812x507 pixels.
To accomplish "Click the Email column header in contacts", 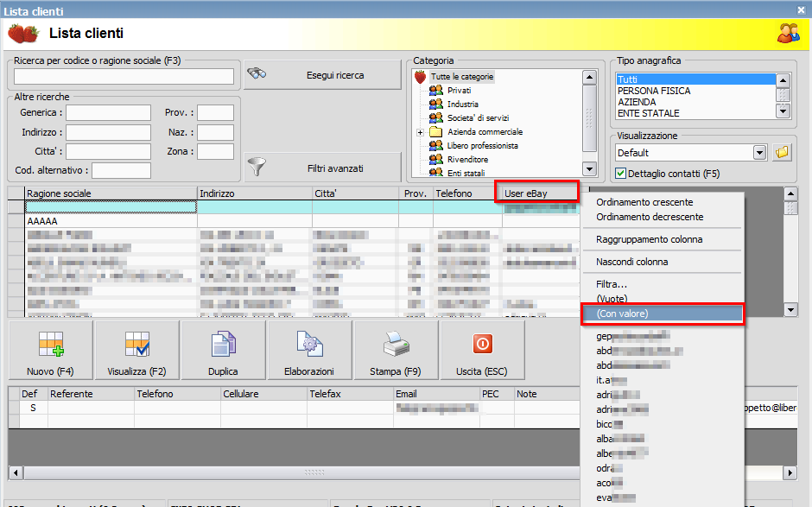I will pos(436,394).
